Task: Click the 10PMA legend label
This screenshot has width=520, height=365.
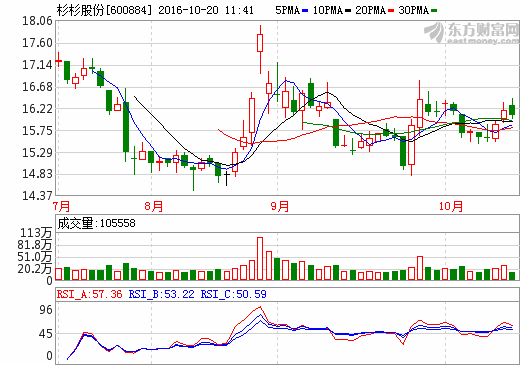Action: tap(328, 10)
